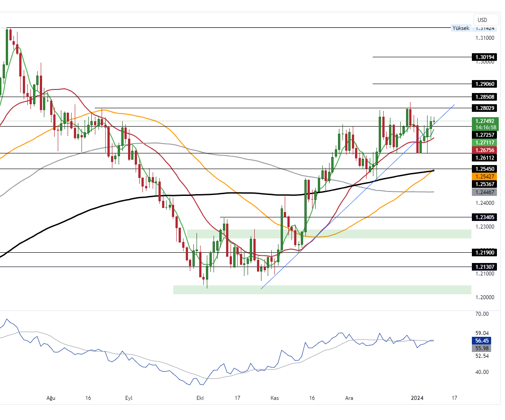
Task: Click the 2024 marker on time axis
Action: click(417, 398)
